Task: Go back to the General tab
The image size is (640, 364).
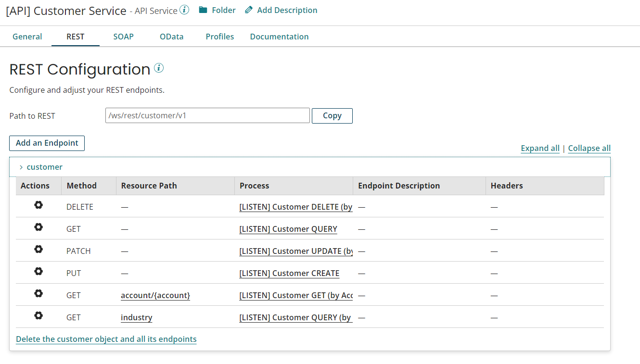Action: coord(27,36)
